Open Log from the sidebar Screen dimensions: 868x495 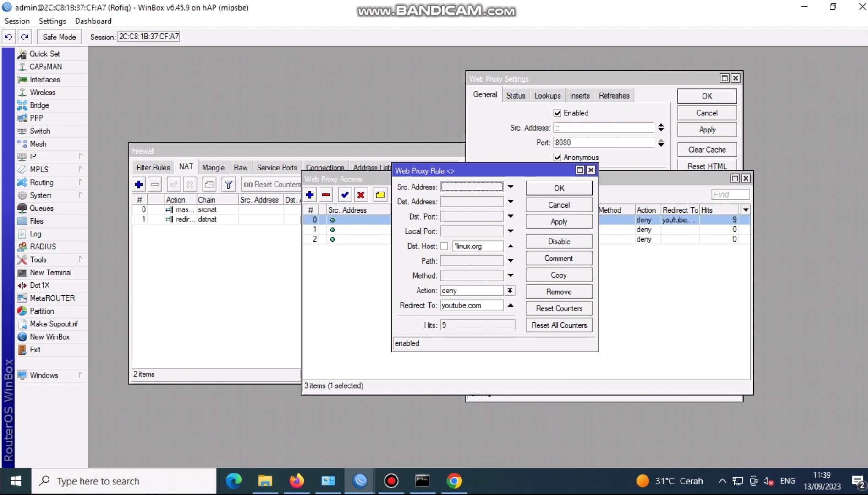(35, 233)
